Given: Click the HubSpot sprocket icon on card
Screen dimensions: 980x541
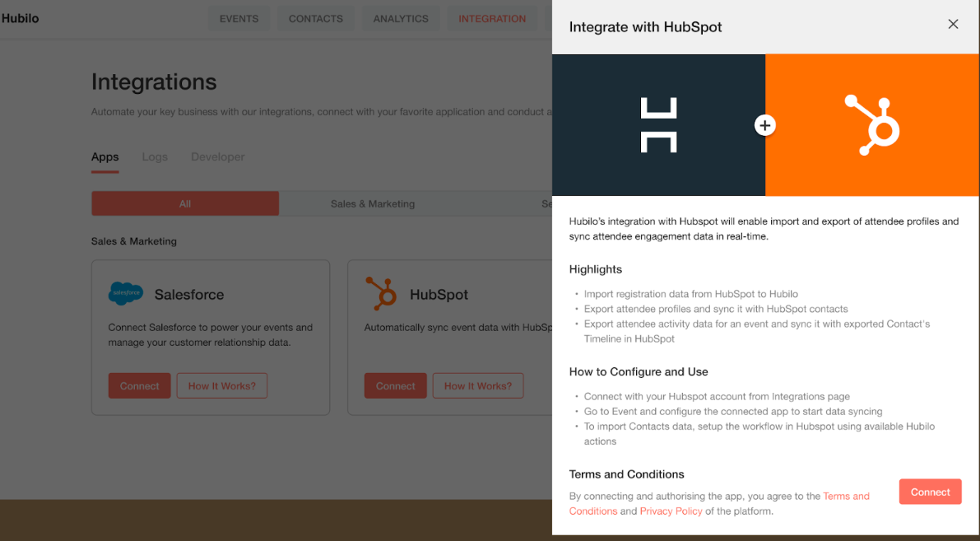Looking at the screenshot, I should tap(381, 292).
